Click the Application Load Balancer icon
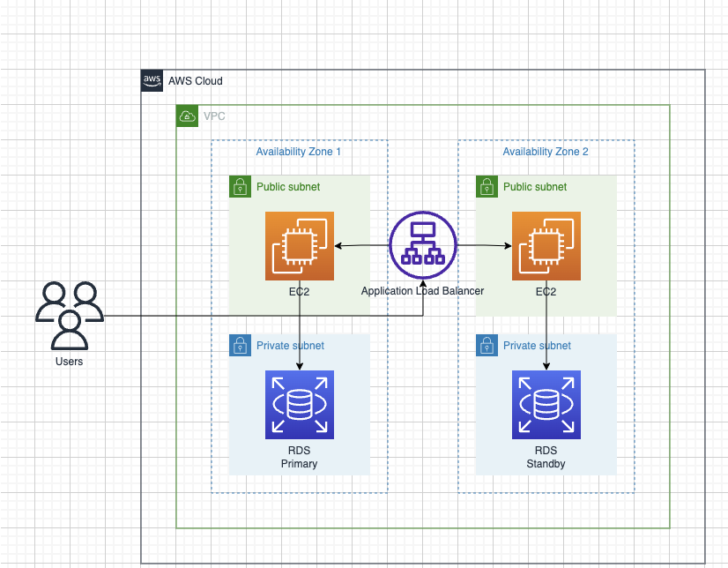The width and height of the screenshot is (728, 568). point(422,245)
